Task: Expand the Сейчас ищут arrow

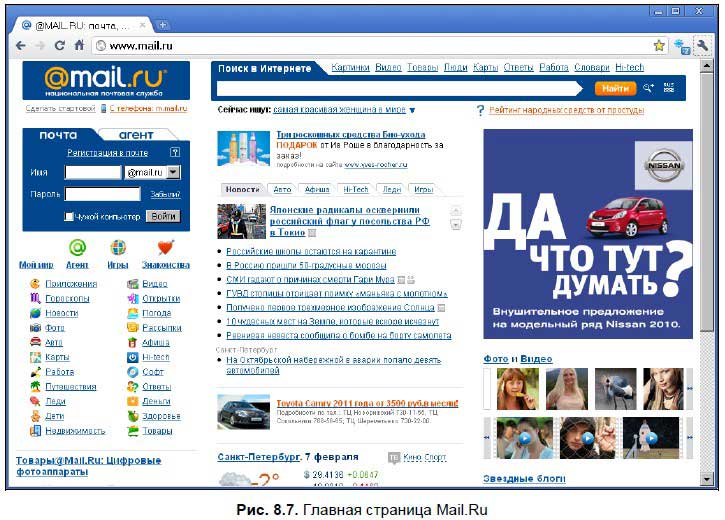Action: coord(412,110)
